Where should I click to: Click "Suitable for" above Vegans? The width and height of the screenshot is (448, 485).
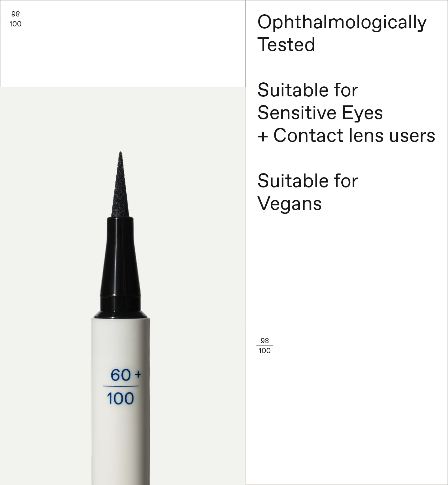pos(308,181)
